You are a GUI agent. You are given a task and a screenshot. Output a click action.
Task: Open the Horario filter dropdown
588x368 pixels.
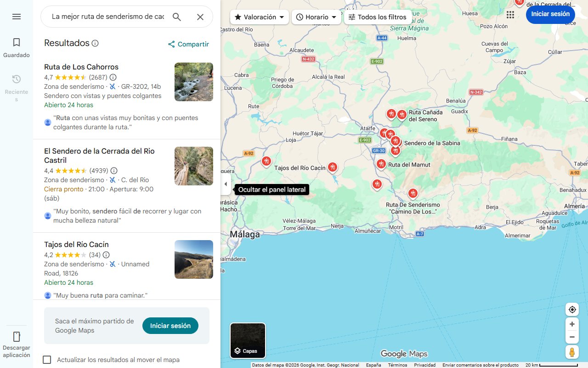pos(317,17)
